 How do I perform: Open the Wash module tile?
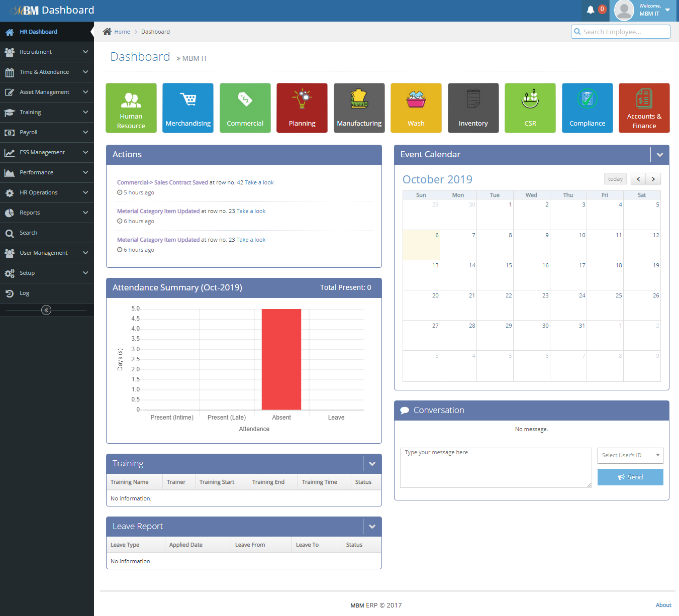[x=416, y=108]
